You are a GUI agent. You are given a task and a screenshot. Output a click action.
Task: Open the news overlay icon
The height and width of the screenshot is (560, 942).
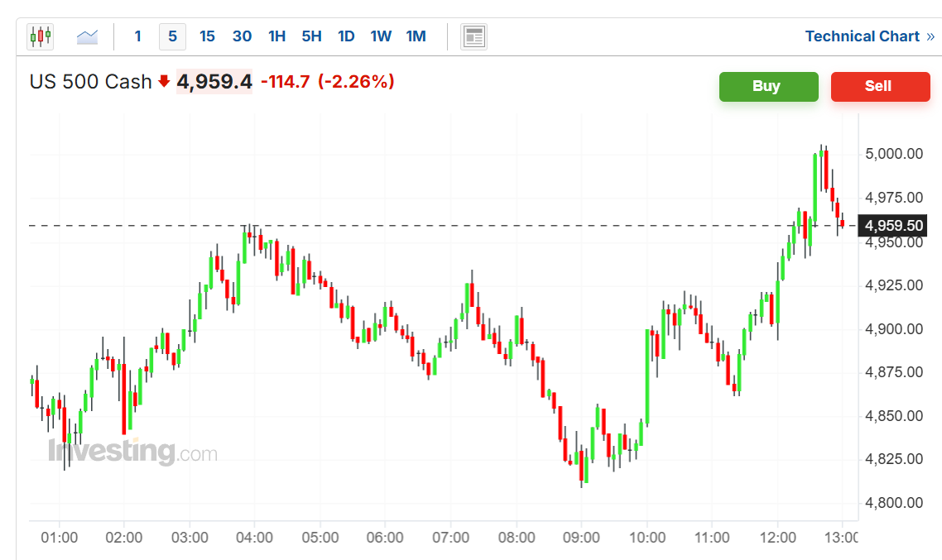click(x=473, y=36)
